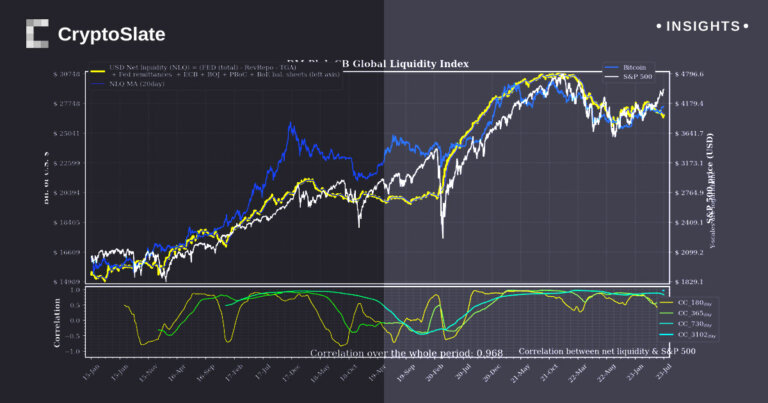Select the CC_365day legend entry
768x403 pixels.
tap(688, 313)
